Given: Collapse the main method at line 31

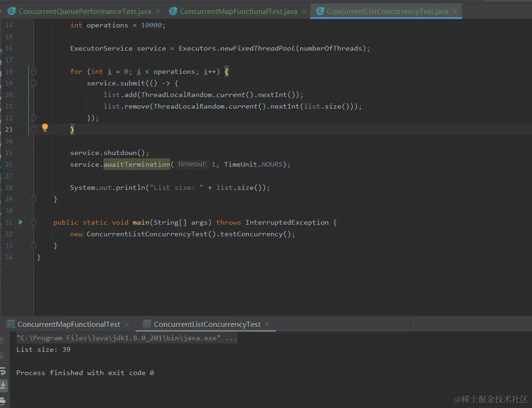Looking at the screenshot, I should click(33, 222).
